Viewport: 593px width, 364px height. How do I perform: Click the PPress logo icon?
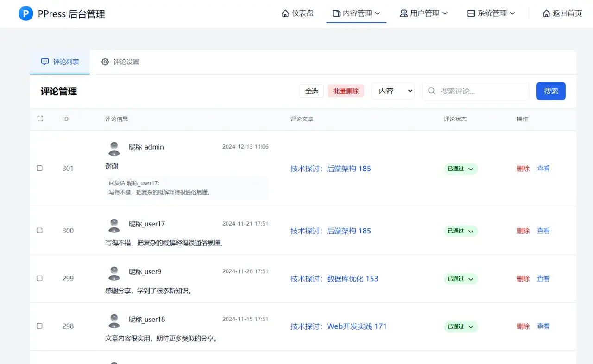coord(25,13)
